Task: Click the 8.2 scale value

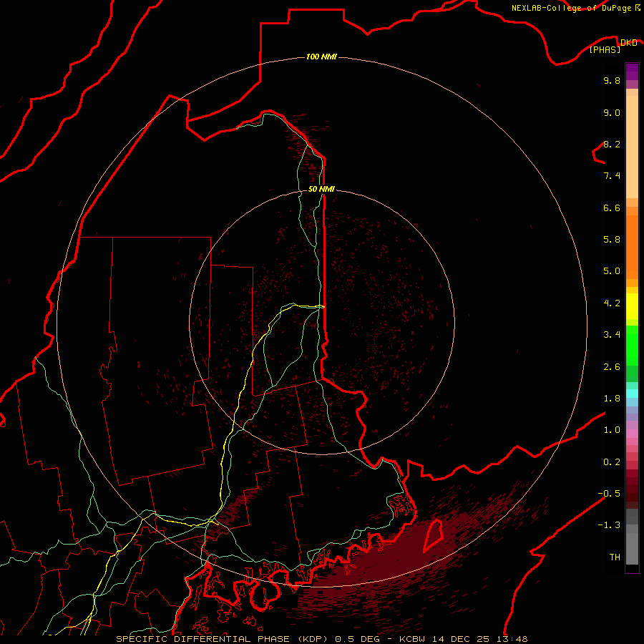Action: click(612, 144)
